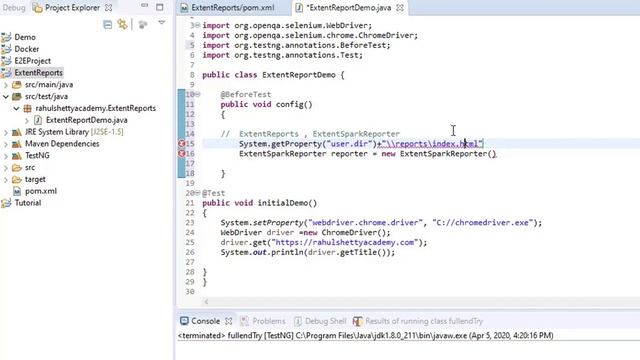The width and height of the screenshot is (640, 360).
Task: Click the @BeforeTest annotation
Action: tap(246, 95)
